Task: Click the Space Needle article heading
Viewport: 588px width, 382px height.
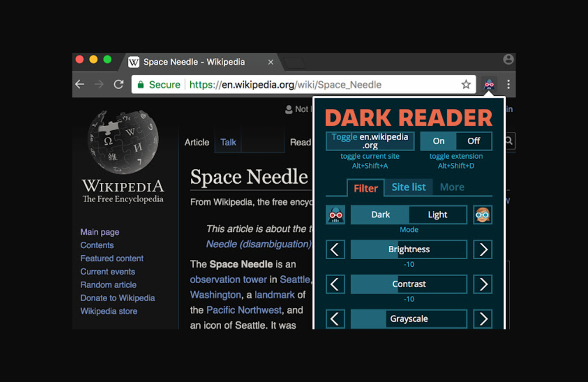Action: tap(249, 177)
